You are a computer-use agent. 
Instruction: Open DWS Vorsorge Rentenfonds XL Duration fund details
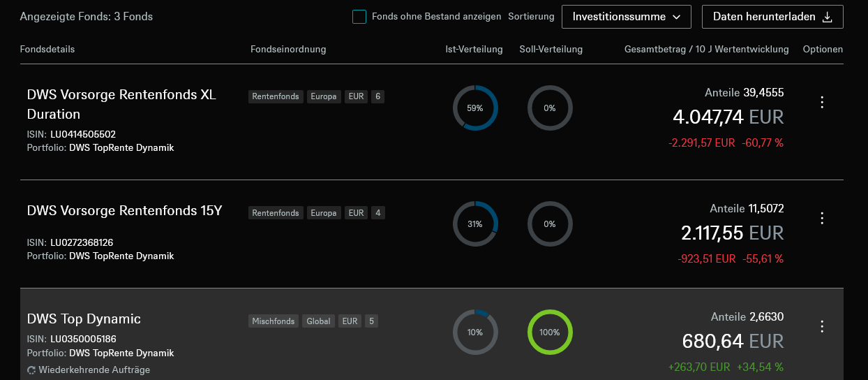(x=121, y=104)
